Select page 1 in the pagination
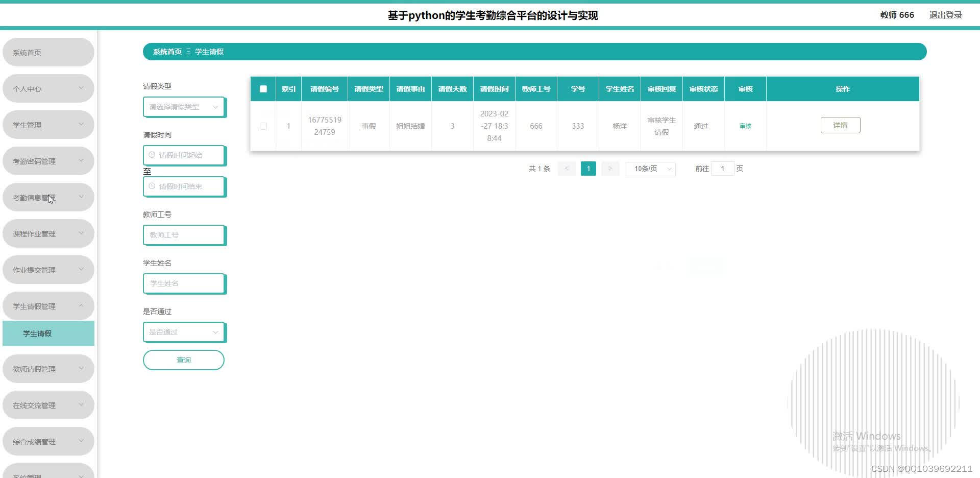The width and height of the screenshot is (980, 478). [x=589, y=169]
